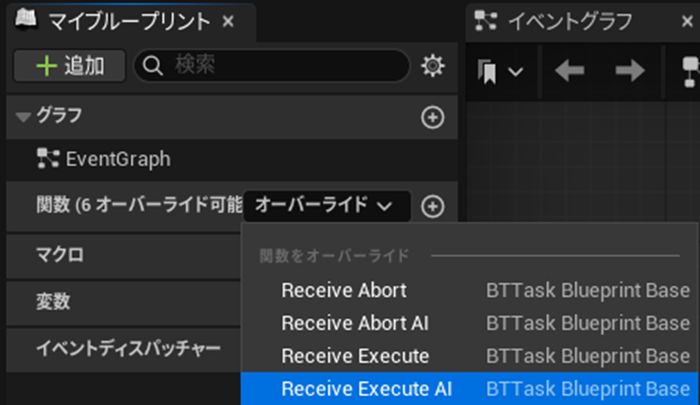Click the EventGraph node icon

click(x=47, y=158)
